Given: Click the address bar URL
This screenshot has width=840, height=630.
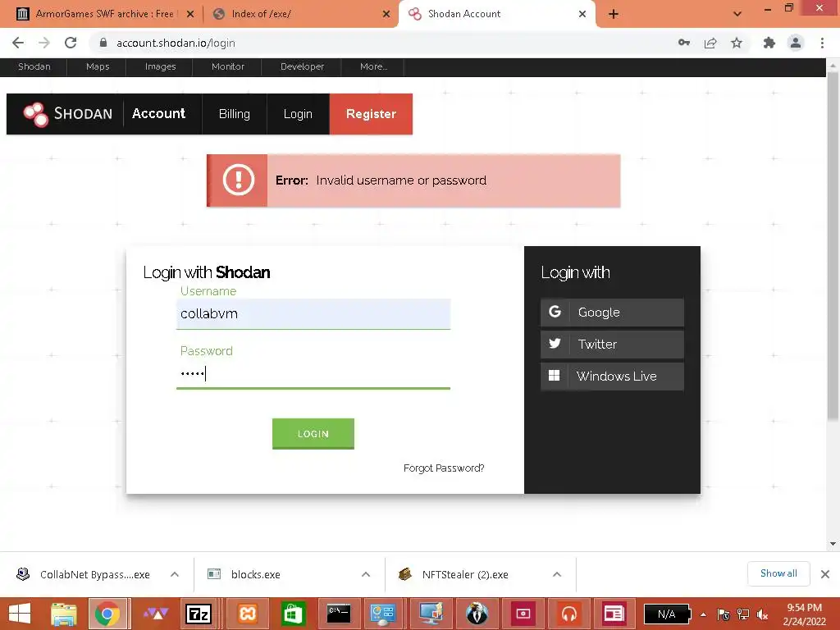Looking at the screenshot, I should click(x=176, y=43).
